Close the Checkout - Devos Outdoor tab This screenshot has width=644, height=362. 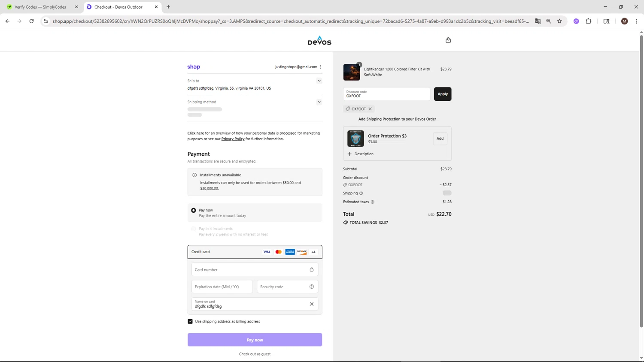156,7
